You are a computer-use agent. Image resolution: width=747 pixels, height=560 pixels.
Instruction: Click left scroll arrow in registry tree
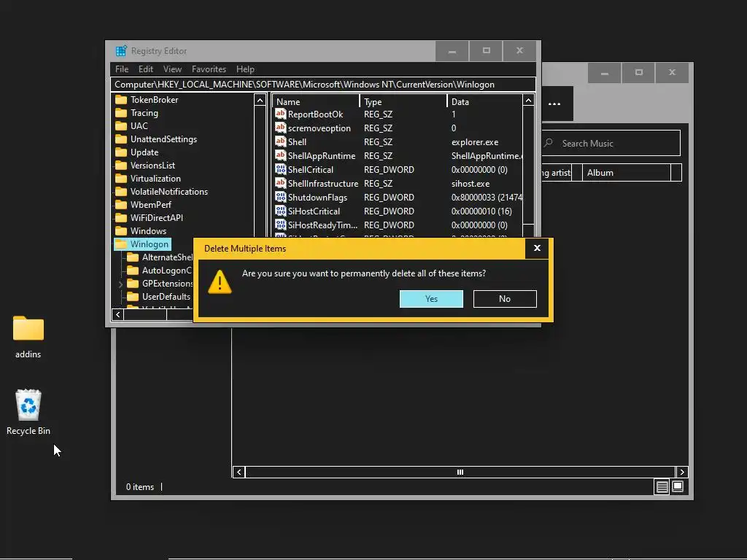pos(117,314)
